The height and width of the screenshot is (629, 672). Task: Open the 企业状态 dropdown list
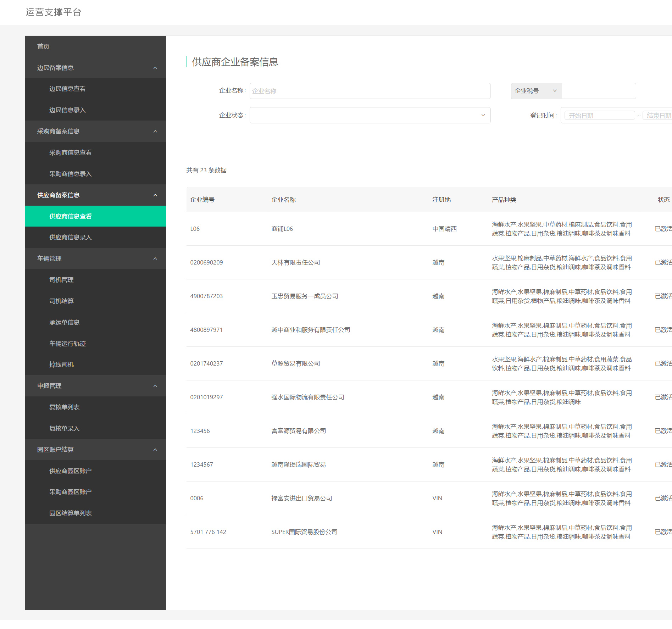point(370,115)
